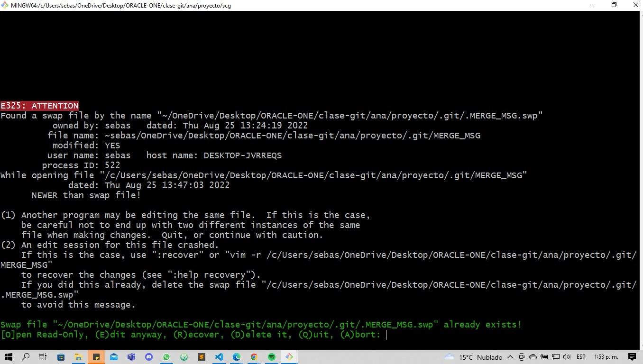Screen dimensions: 643x364
Task: Open network connection tray icon
Action: tap(555, 357)
